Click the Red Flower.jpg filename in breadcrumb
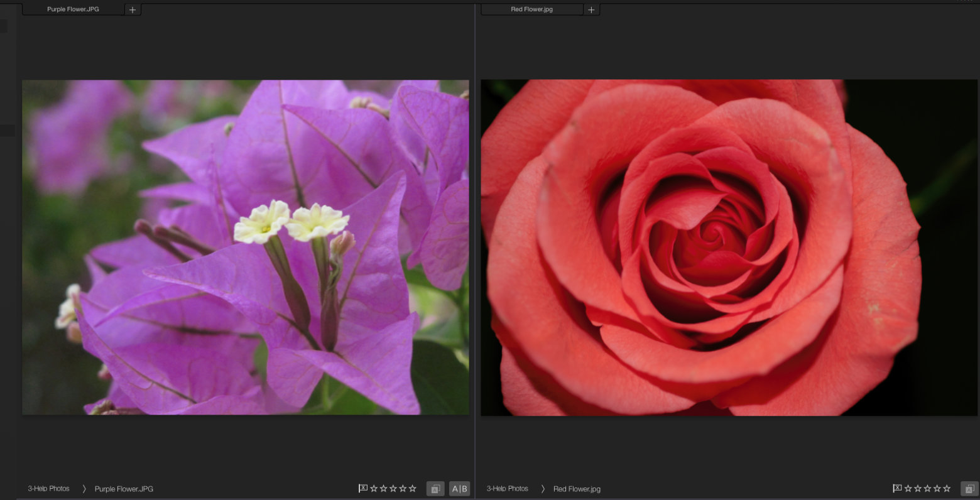The image size is (980, 500). coord(577,489)
